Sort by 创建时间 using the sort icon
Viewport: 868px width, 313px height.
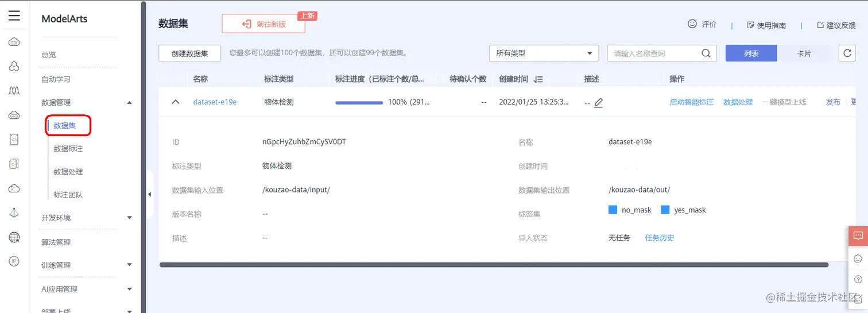(x=538, y=79)
